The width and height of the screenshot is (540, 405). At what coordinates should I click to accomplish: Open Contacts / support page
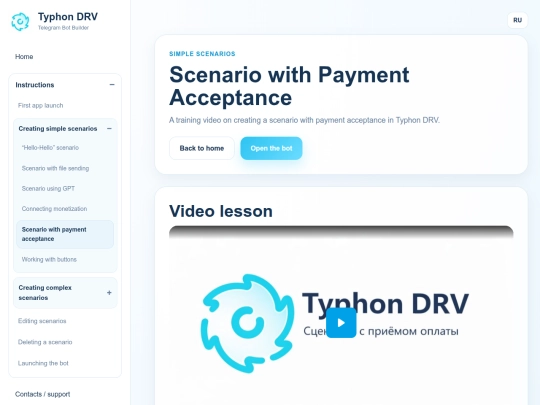pyautogui.click(x=42, y=394)
